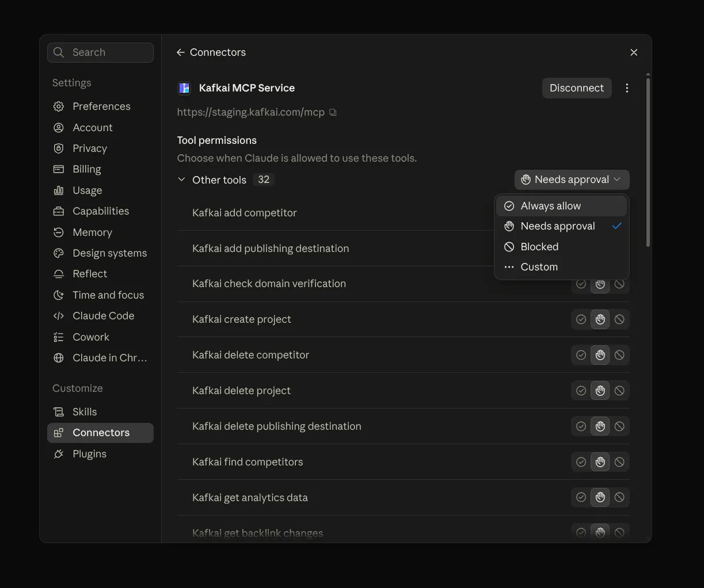Click the Kafkai MCP Service logo
The image size is (704, 588).
pyautogui.click(x=184, y=88)
